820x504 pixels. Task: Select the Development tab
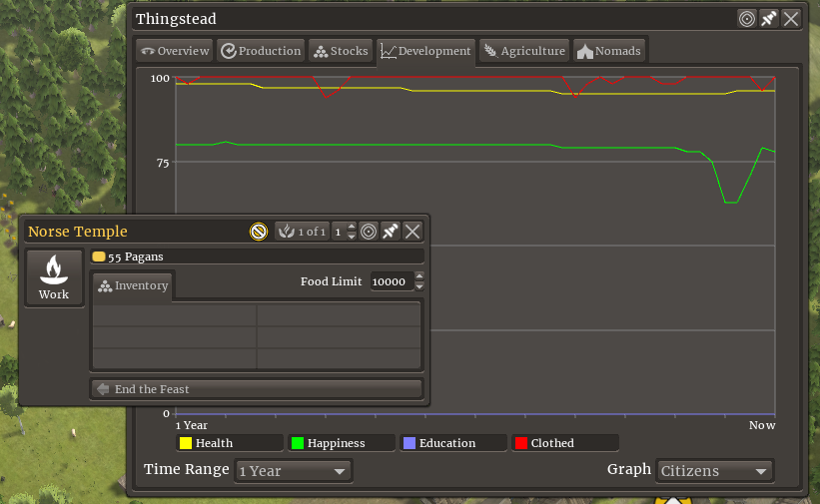pos(425,51)
